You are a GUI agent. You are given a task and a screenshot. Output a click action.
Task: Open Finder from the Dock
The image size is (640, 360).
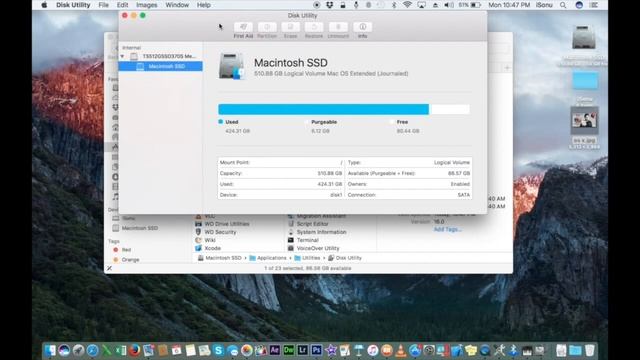point(50,350)
